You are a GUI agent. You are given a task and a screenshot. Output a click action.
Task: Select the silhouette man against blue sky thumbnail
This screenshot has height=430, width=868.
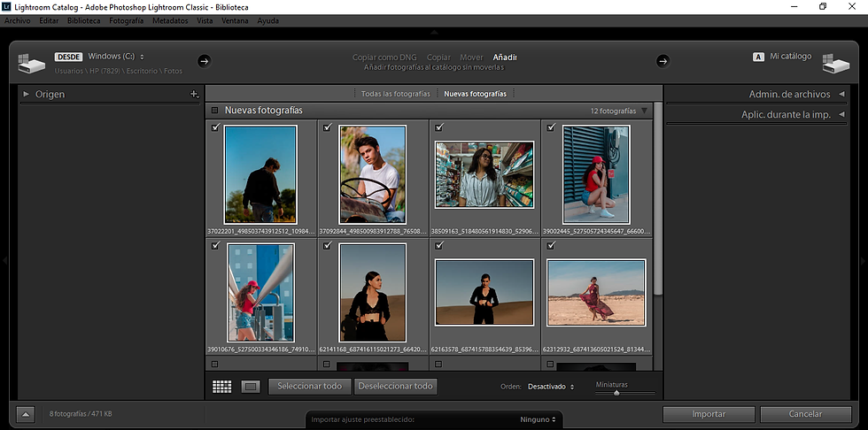(x=260, y=174)
